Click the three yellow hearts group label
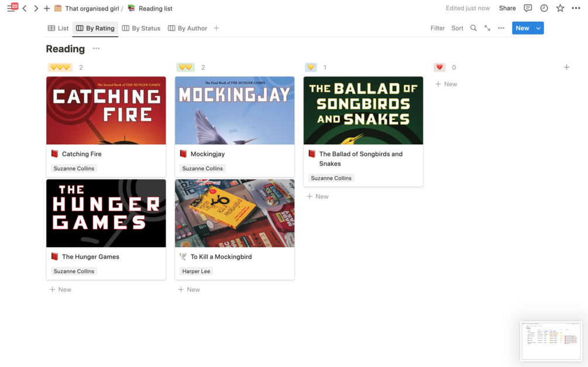Viewport: 588px width, 367px height. click(x=60, y=67)
